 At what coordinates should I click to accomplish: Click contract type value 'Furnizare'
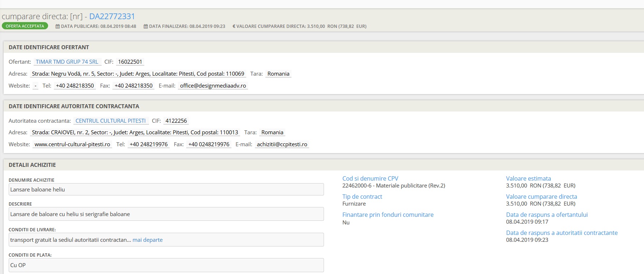354,204
